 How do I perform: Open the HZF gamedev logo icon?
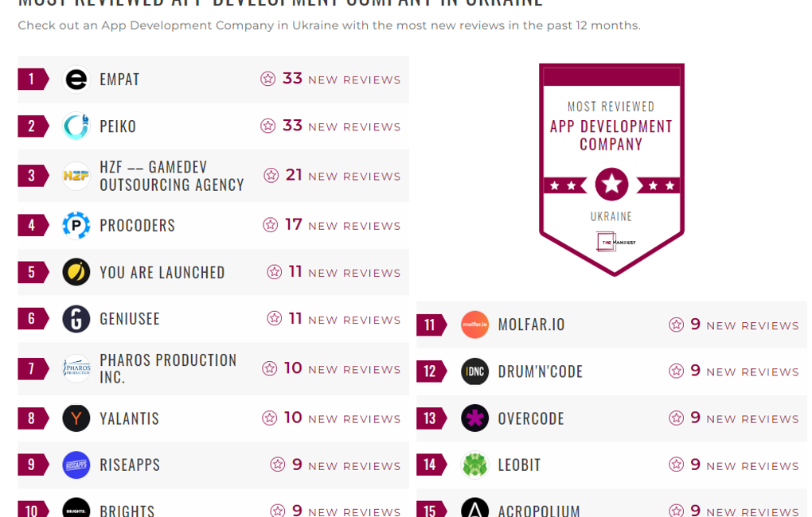(x=76, y=176)
